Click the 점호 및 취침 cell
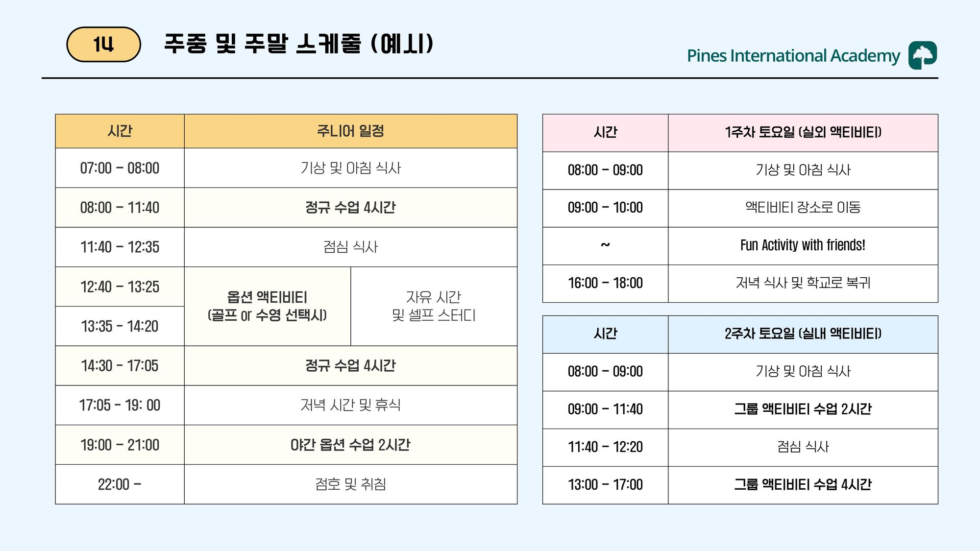This screenshot has height=551, width=980. (350, 484)
